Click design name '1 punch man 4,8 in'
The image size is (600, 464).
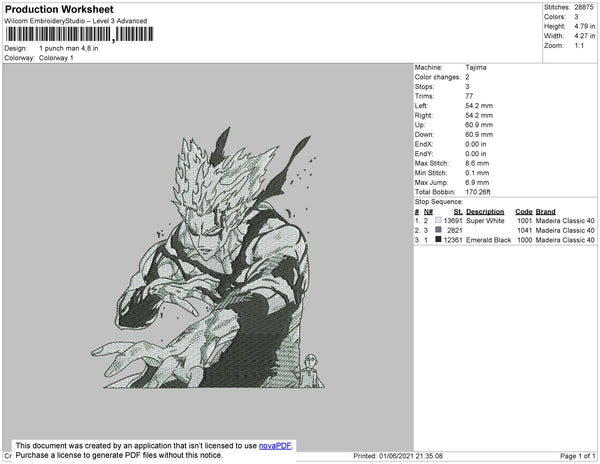68,49
